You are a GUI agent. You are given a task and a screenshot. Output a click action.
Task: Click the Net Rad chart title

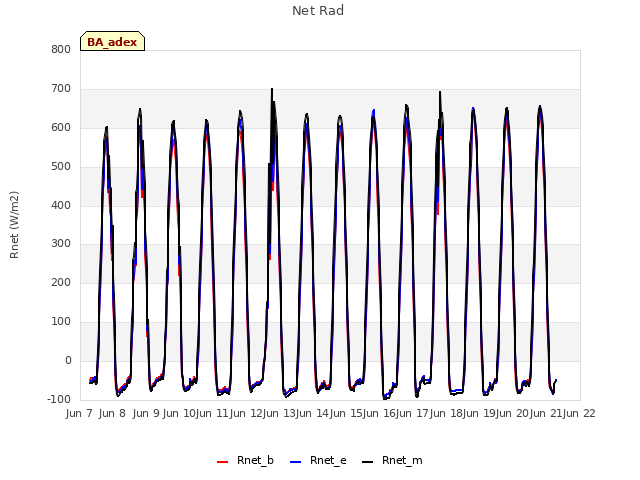[x=318, y=11]
